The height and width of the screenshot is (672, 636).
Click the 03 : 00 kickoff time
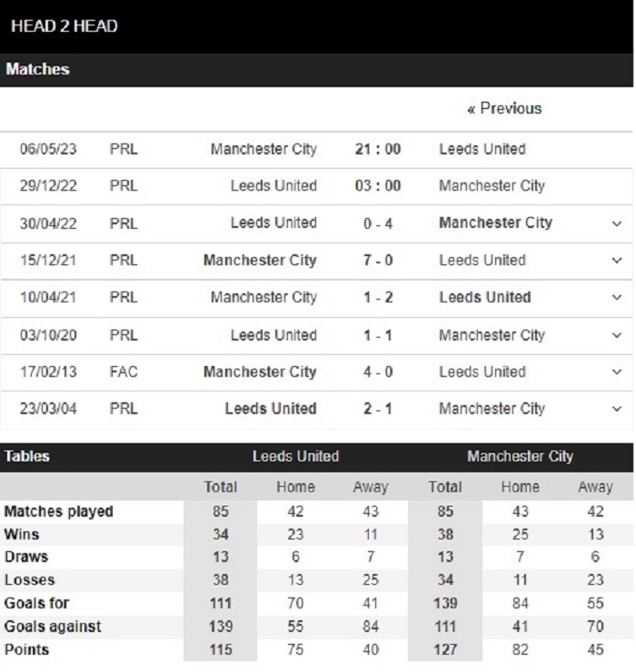click(377, 186)
